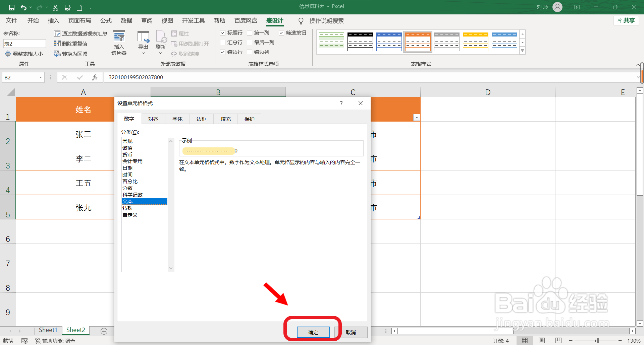
Task: Close the Format Cells dialog
Action: tap(361, 103)
